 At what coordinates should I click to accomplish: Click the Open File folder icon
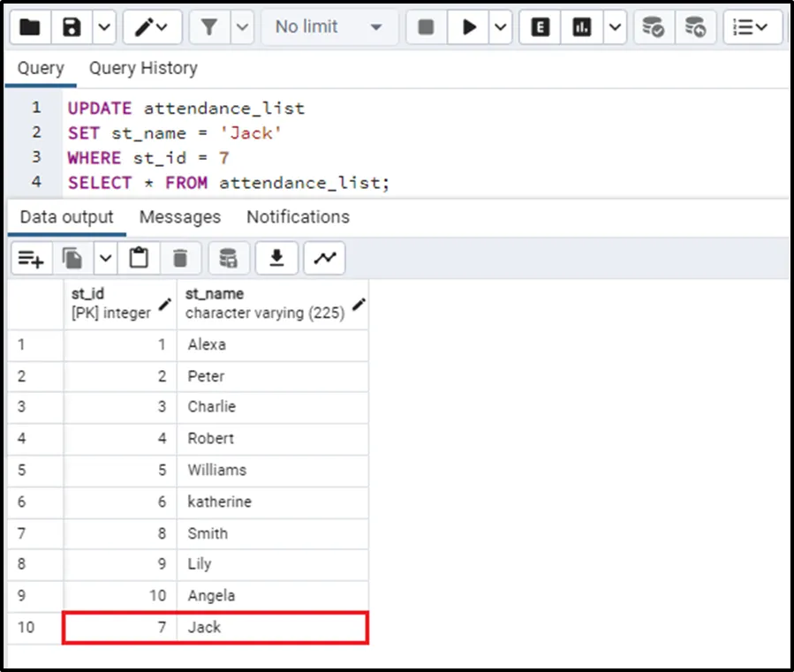tap(29, 27)
